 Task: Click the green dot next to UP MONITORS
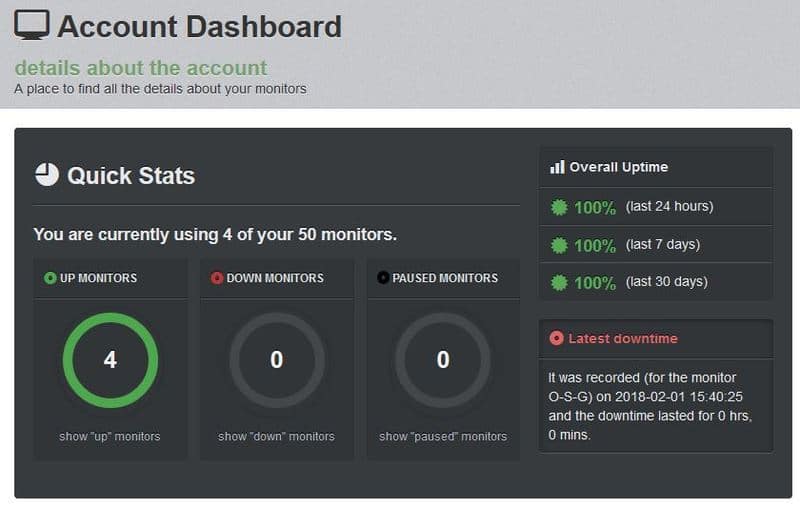[50, 278]
